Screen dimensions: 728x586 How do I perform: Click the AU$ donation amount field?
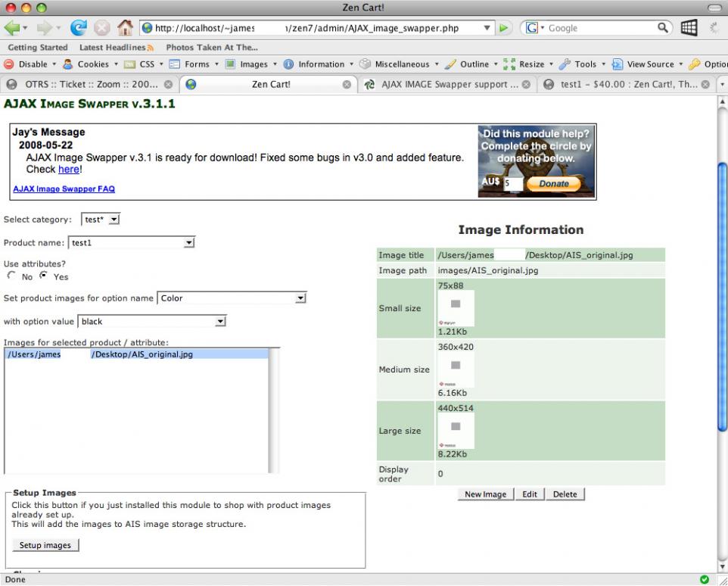[513, 183]
